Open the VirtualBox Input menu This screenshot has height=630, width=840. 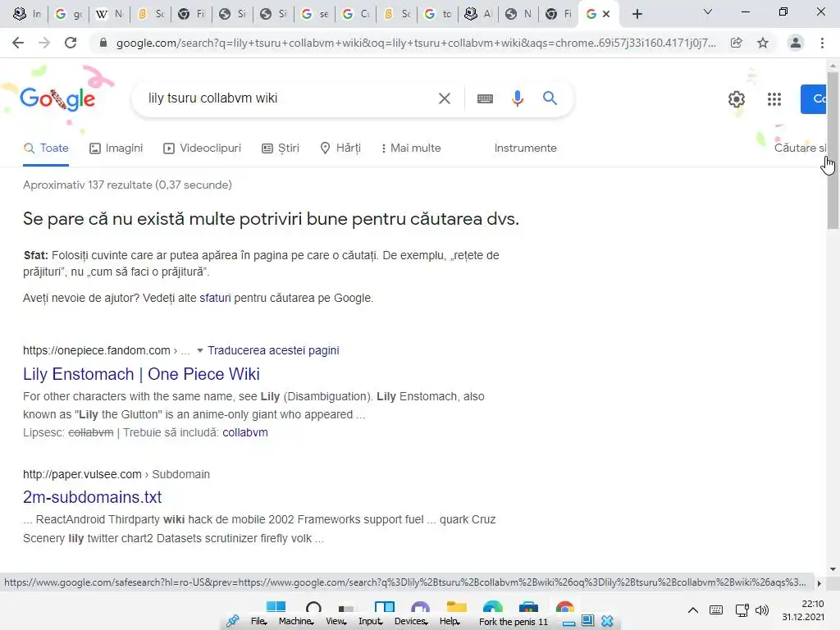click(371, 621)
